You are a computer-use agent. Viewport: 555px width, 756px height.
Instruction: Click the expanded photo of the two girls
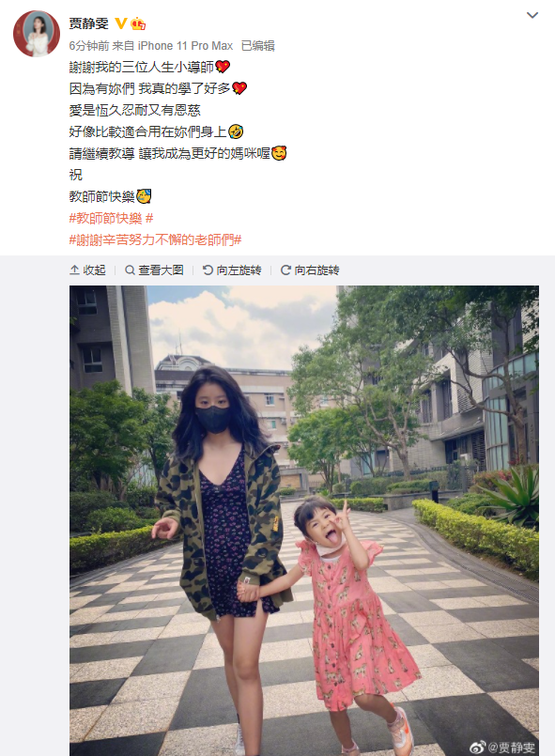(x=304, y=520)
